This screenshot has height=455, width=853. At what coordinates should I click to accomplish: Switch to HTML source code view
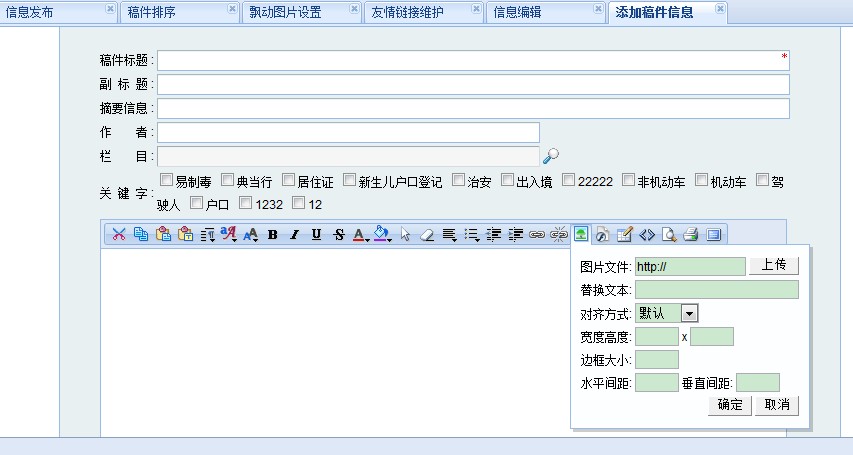tap(647, 235)
